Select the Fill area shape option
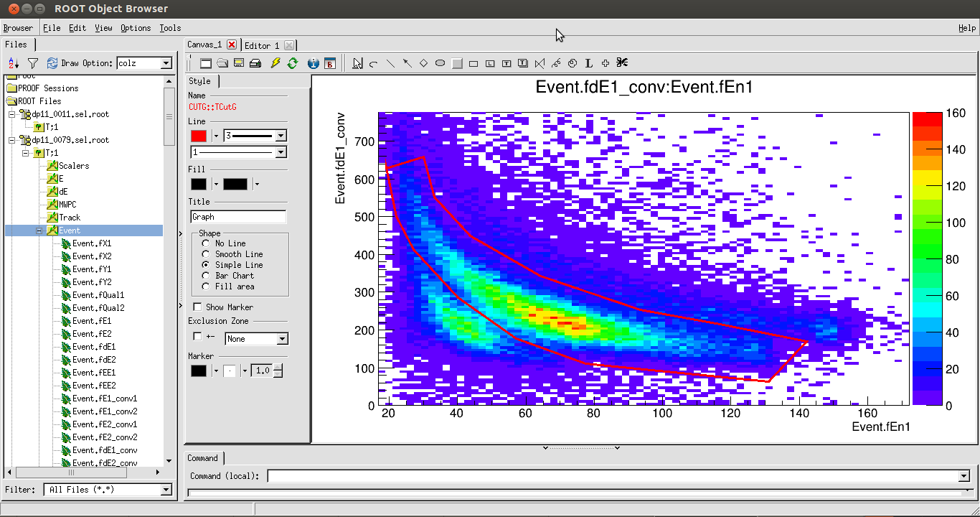The width and height of the screenshot is (980, 517). click(206, 287)
